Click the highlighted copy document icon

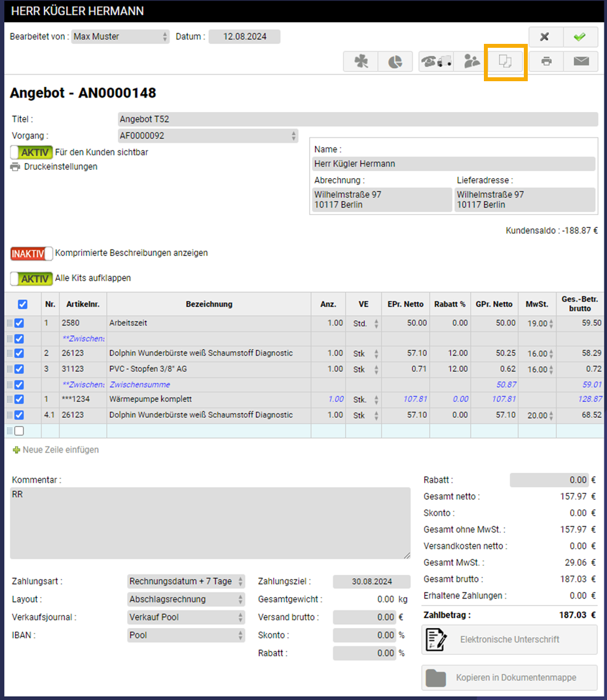(x=505, y=62)
